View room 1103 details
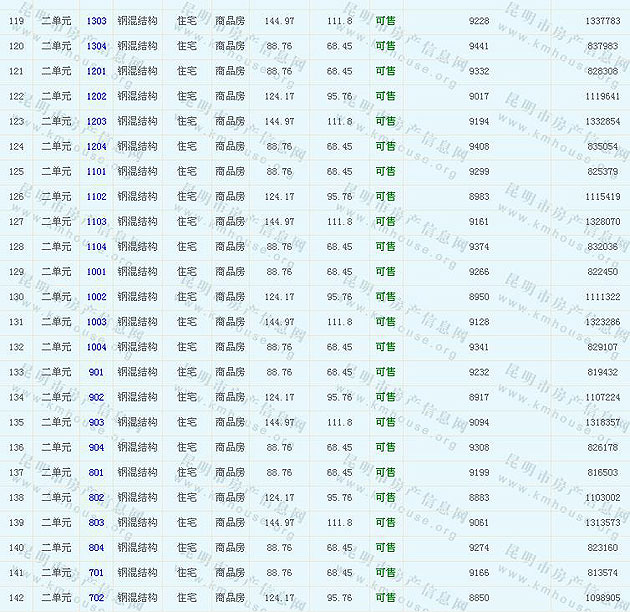 pyautogui.click(x=96, y=222)
